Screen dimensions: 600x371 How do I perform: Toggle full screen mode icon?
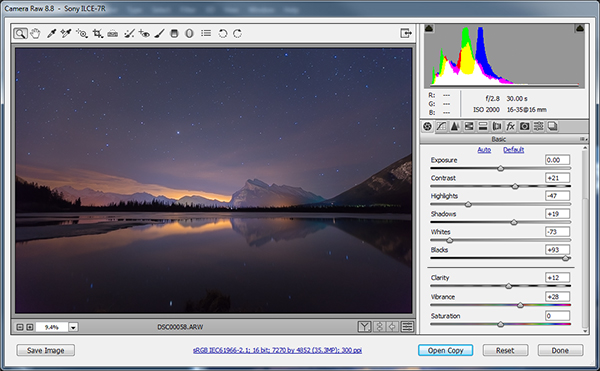(x=406, y=33)
